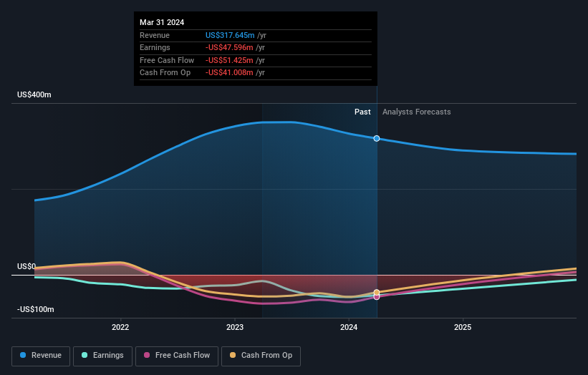The image size is (588, 375).
Task: Select the 2023 x-axis label
Action: tap(235, 328)
